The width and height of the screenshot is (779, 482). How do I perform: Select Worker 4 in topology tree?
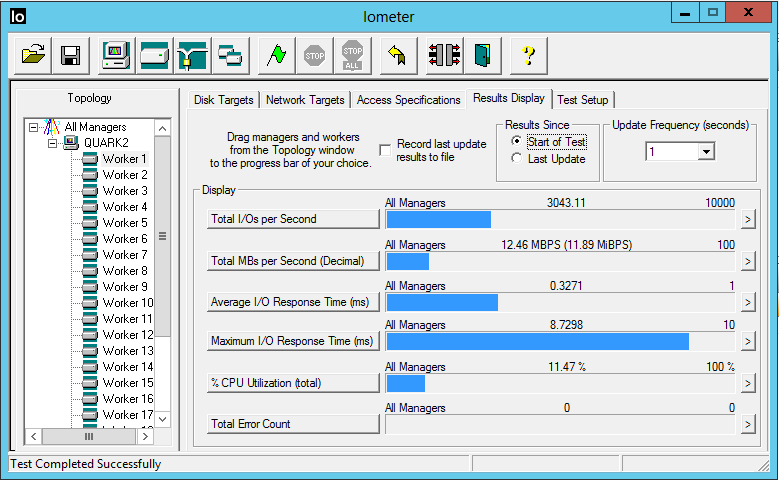125,207
